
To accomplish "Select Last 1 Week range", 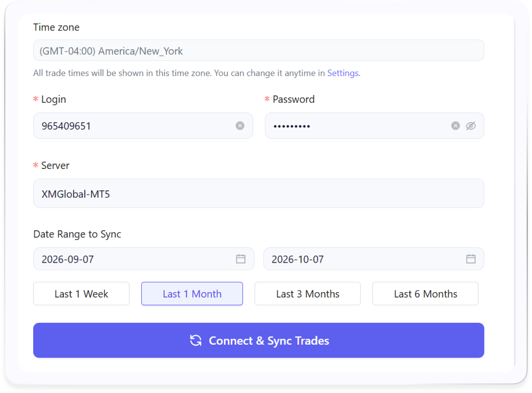I will pyautogui.click(x=82, y=294).
